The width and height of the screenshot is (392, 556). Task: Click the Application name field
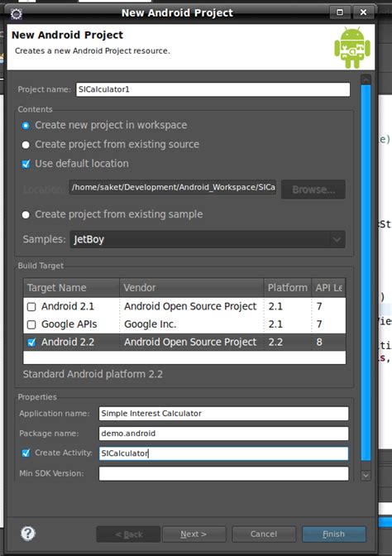click(x=223, y=414)
